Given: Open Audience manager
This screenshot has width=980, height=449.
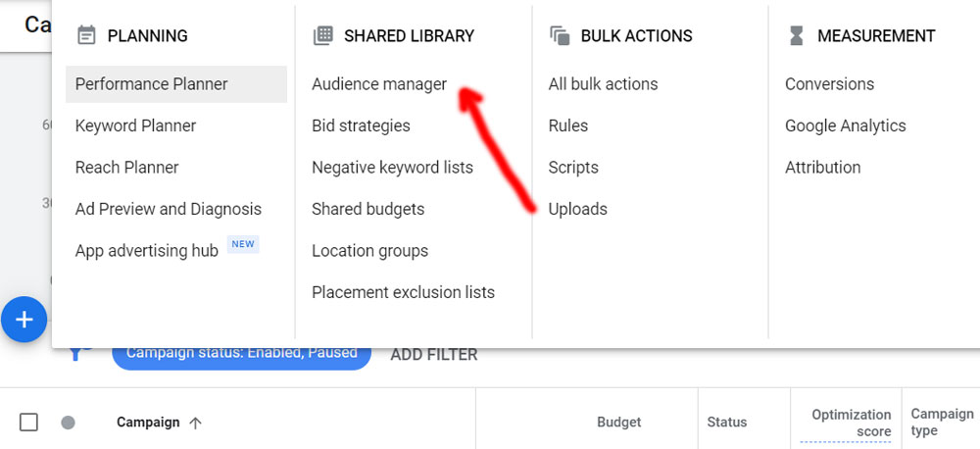Looking at the screenshot, I should pyautogui.click(x=379, y=83).
